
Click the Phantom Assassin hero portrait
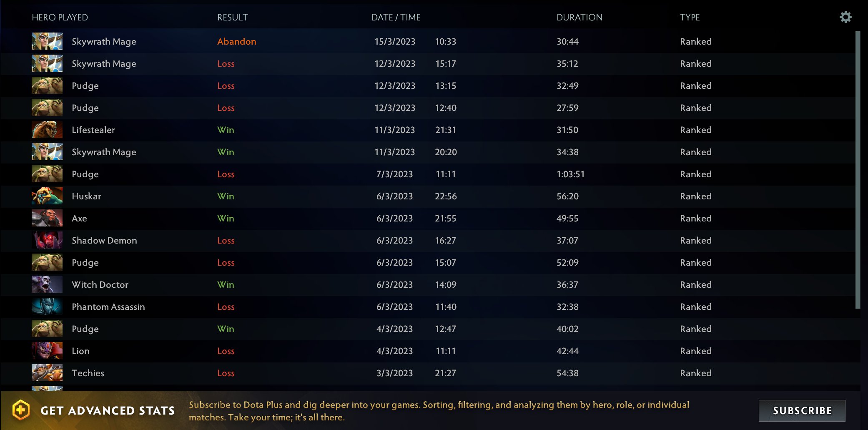pos(47,307)
